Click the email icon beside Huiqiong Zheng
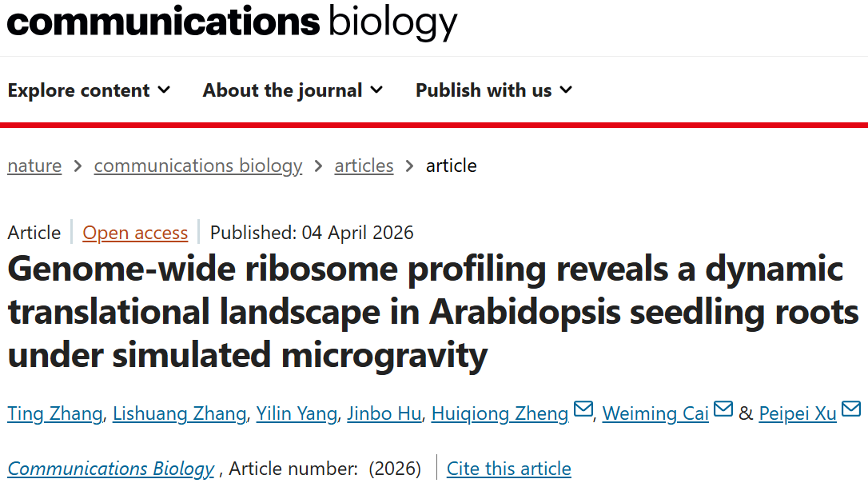Viewport: 868px width, 487px height. click(x=583, y=410)
